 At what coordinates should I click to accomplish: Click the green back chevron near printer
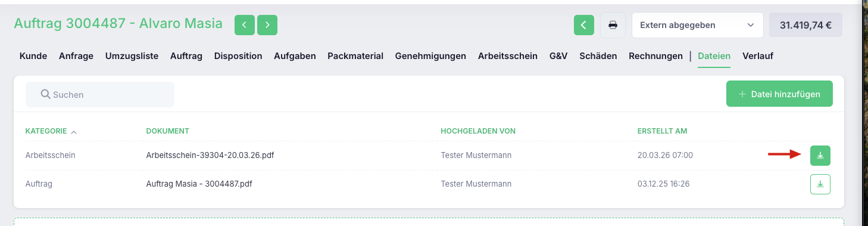(x=583, y=25)
